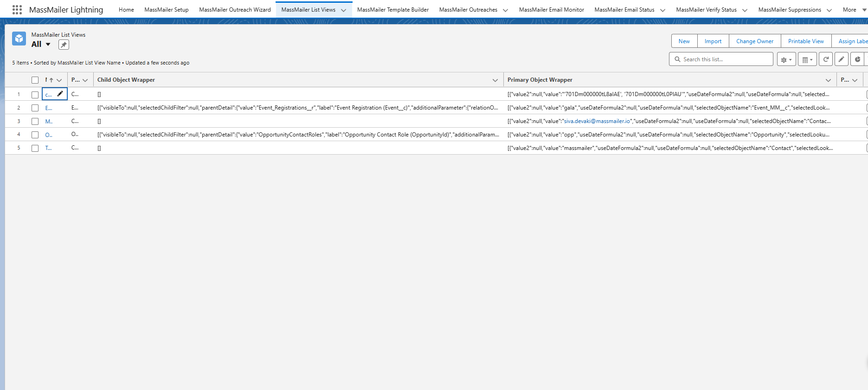Click the primary wrapper cell with 701Dm000000tL8aIAE
The width and height of the screenshot is (868, 390).
click(670, 94)
